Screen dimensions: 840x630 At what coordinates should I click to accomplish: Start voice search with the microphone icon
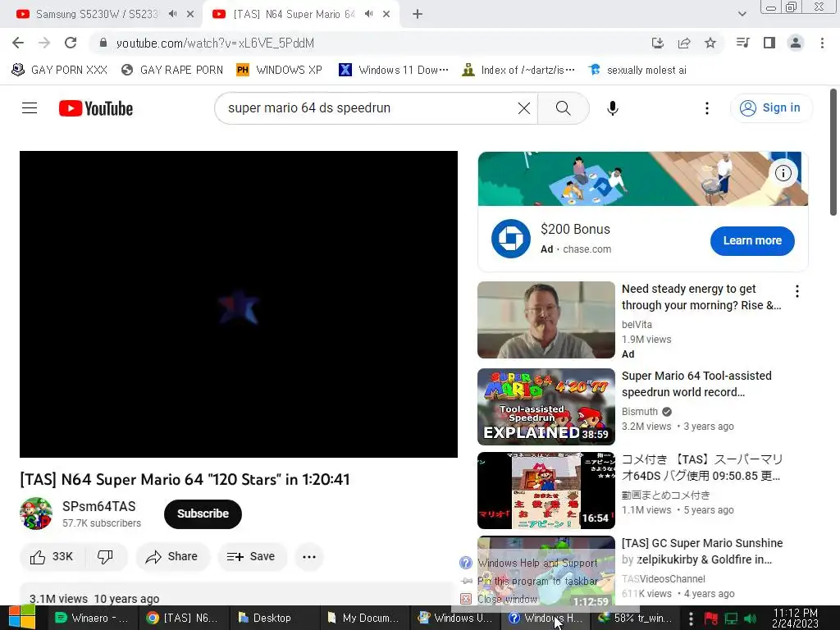pyautogui.click(x=612, y=108)
